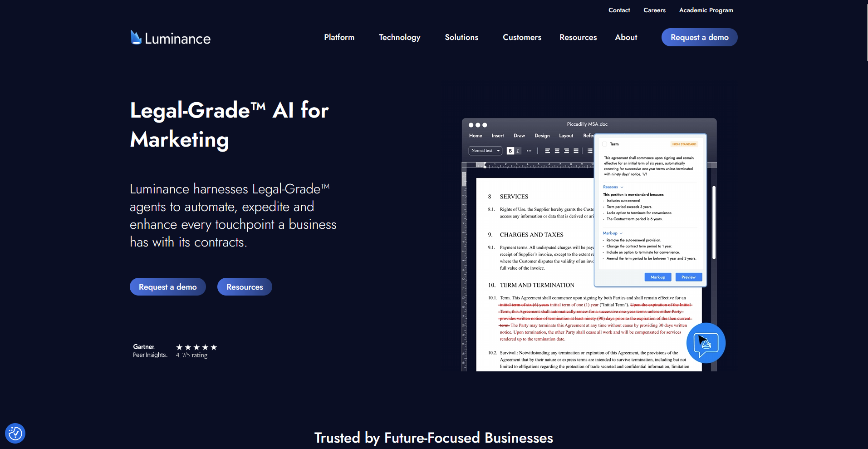The width and height of the screenshot is (868, 449).
Task: Click the NON STANDARD tag
Action: pyautogui.click(x=684, y=144)
